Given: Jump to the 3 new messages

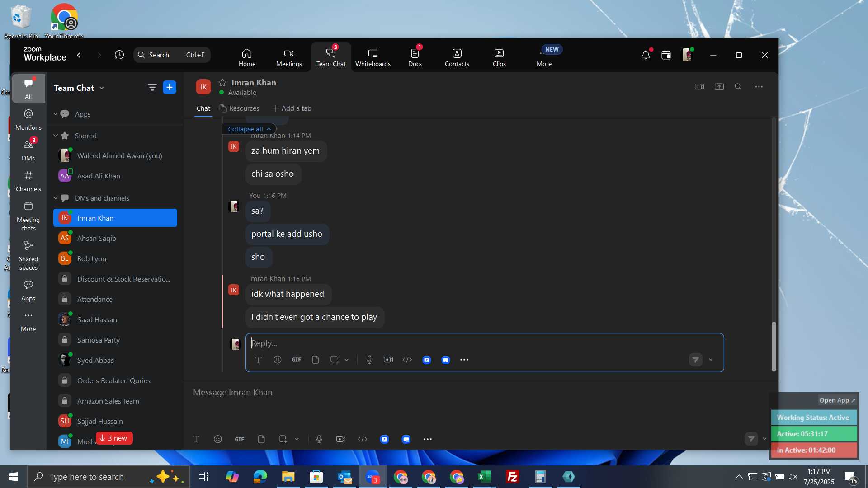Looking at the screenshot, I should coord(114,438).
